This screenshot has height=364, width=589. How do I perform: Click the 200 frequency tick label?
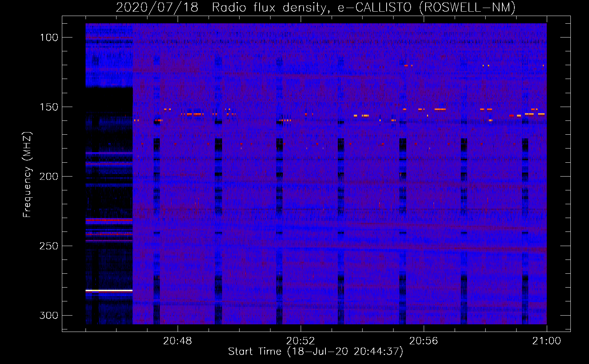pyautogui.click(x=49, y=177)
